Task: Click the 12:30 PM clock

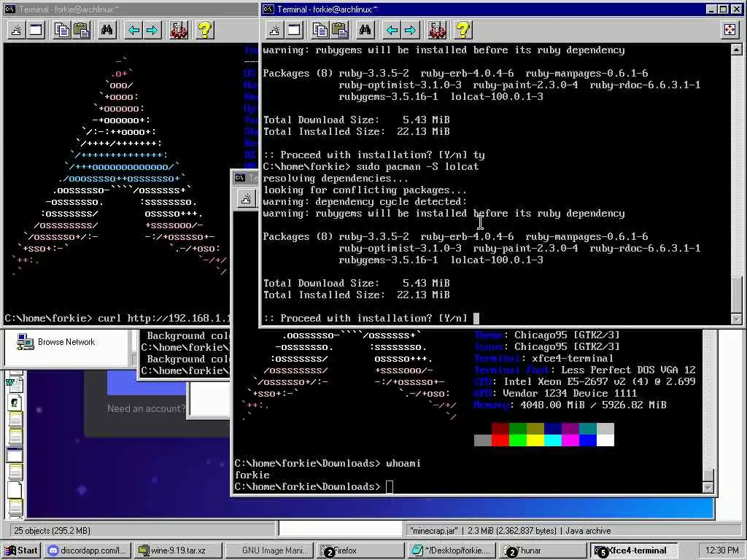Action: [x=721, y=551]
